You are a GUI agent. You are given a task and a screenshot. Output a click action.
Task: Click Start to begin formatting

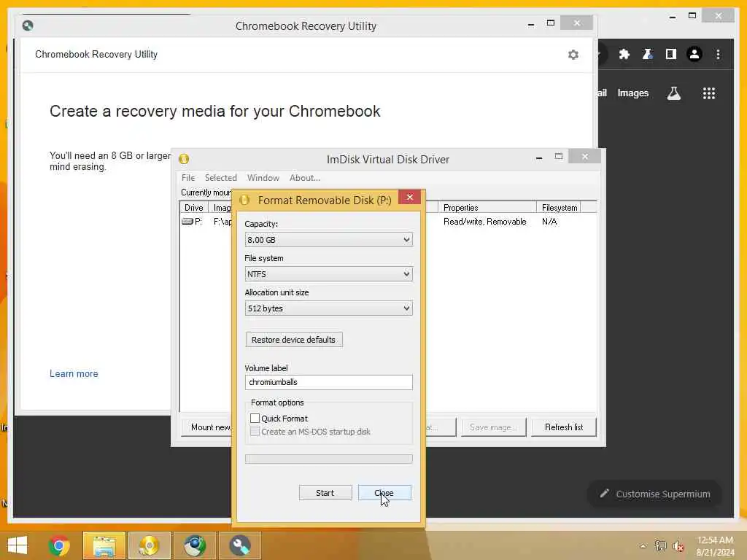pyautogui.click(x=325, y=493)
